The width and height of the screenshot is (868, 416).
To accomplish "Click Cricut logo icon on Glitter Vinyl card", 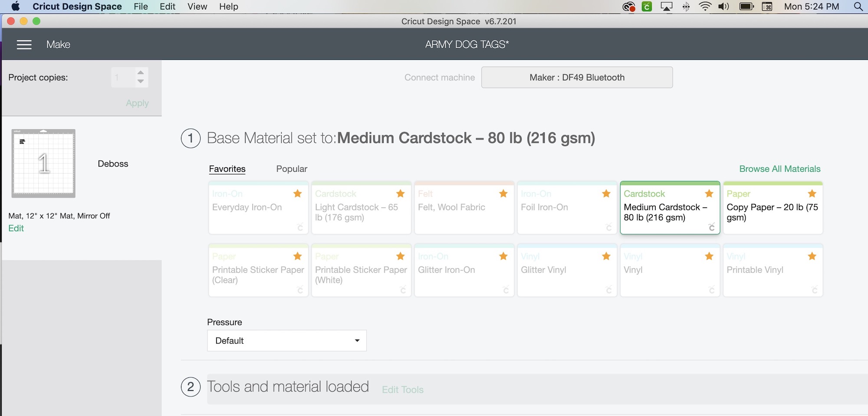I will click(609, 289).
